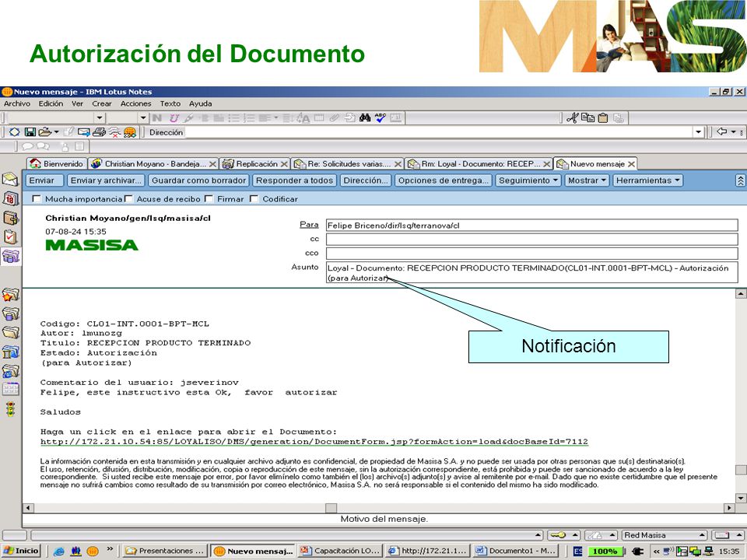Toggle the Codificar checkbox
The height and width of the screenshot is (560, 747).
click(x=254, y=198)
